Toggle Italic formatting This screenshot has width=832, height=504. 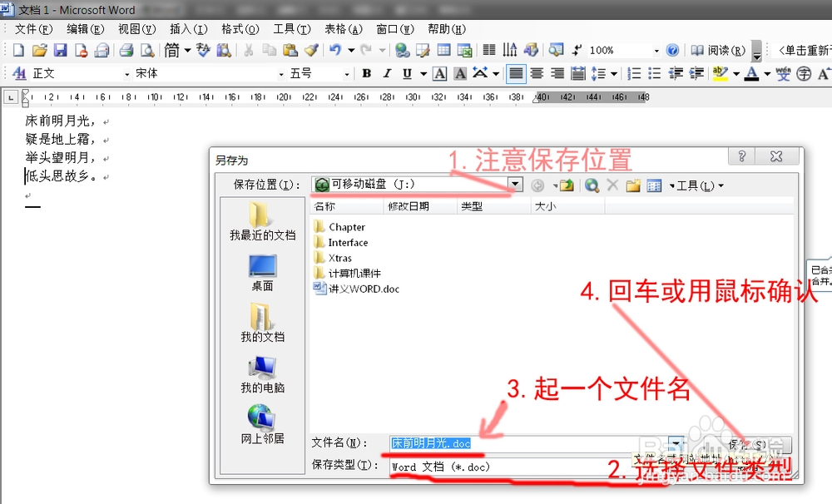(x=387, y=74)
